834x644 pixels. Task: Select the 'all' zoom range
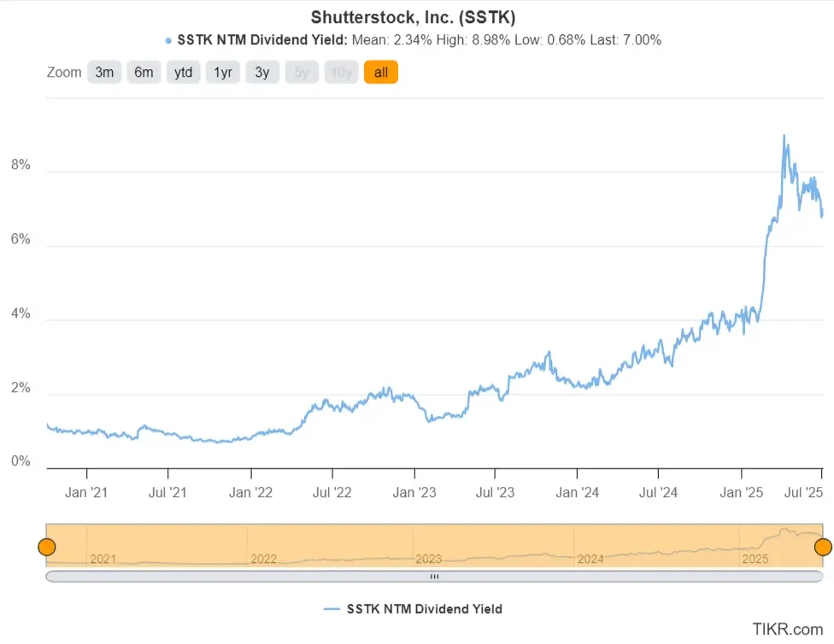(381, 73)
